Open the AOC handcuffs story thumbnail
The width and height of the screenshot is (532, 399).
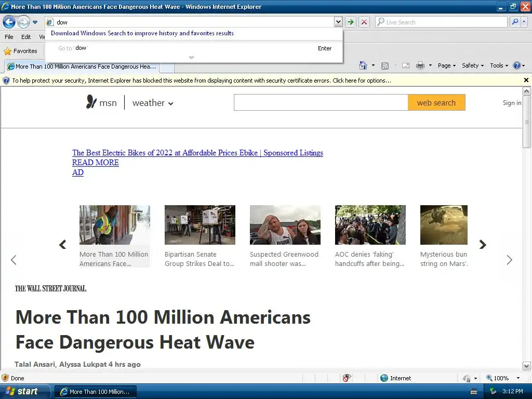pyautogui.click(x=370, y=224)
